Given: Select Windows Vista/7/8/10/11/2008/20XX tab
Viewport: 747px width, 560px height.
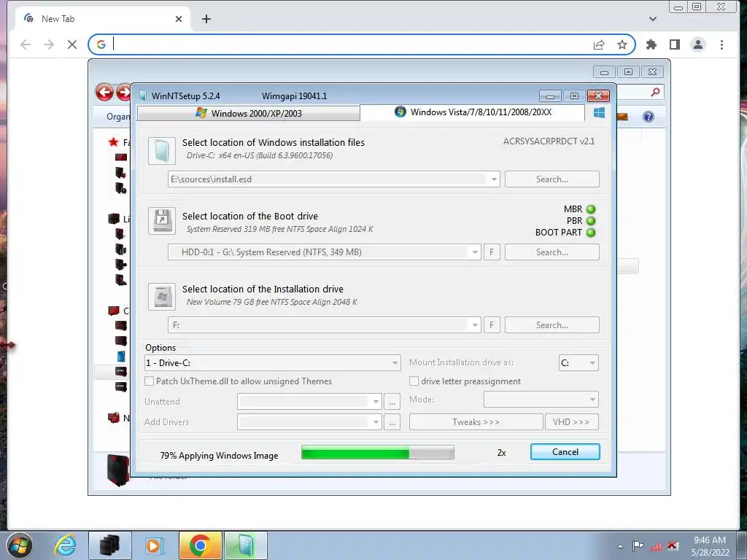Looking at the screenshot, I should click(x=472, y=112).
